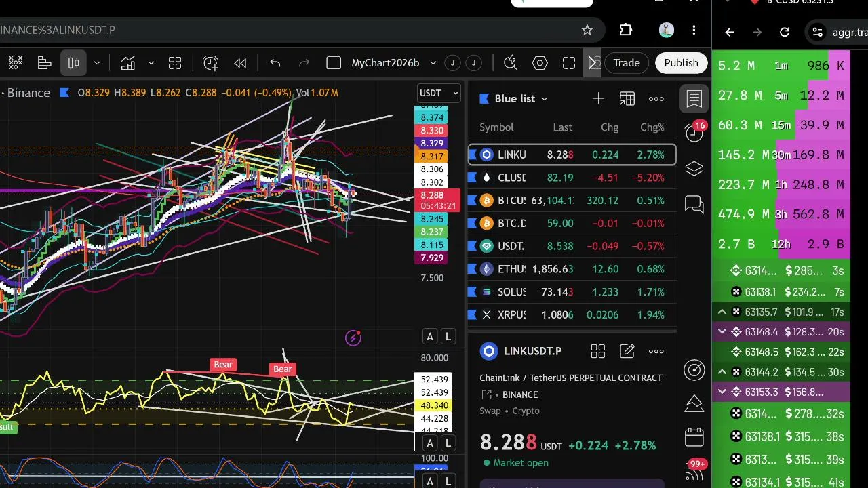
Task: Start bar replay with the rewind icon
Action: coord(240,63)
